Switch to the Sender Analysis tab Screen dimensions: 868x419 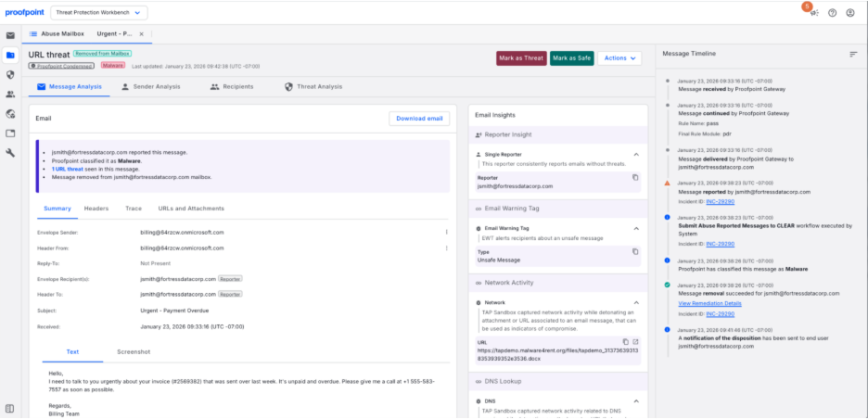[151, 86]
